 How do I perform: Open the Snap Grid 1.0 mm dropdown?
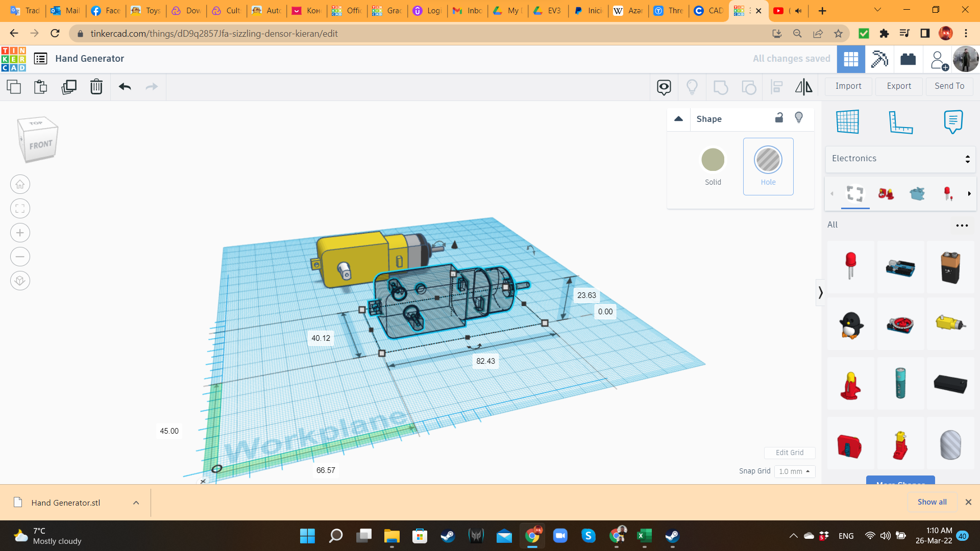(x=794, y=471)
